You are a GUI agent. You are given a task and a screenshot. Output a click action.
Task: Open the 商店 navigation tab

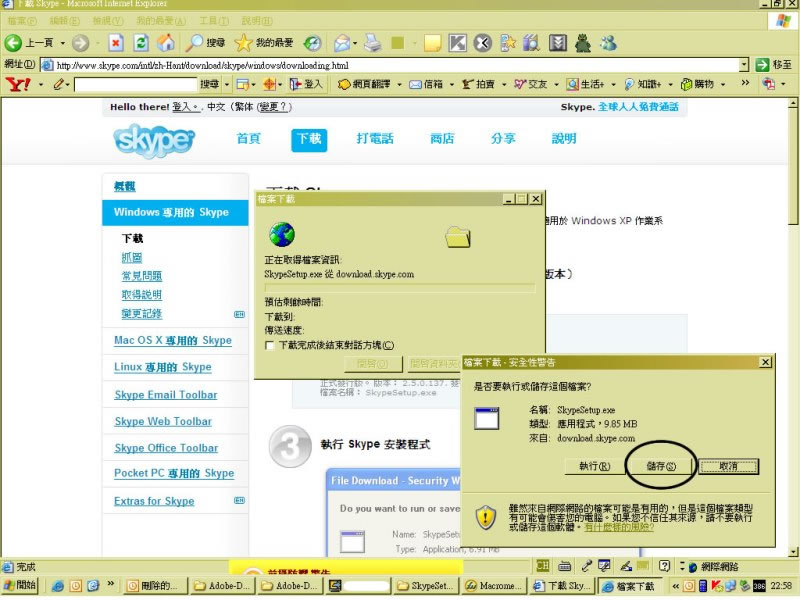[x=442, y=138]
